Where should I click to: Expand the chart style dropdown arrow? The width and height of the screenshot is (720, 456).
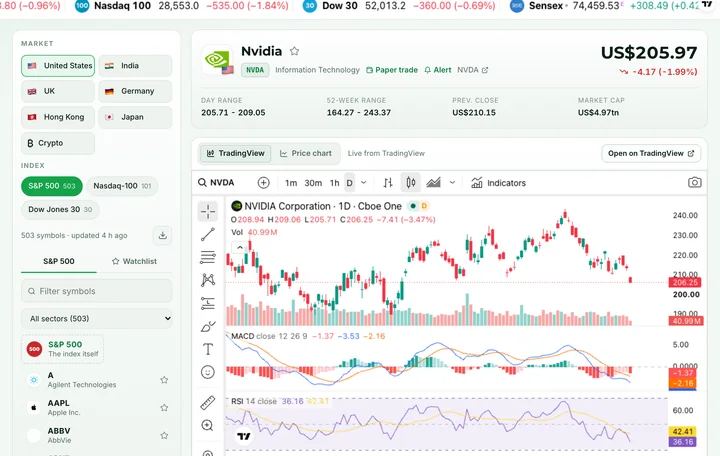pyautogui.click(x=452, y=183)
